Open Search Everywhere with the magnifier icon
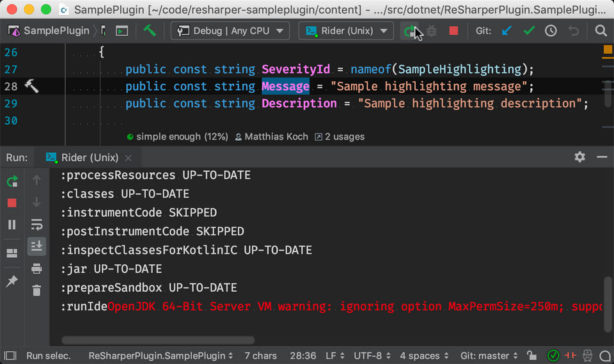The image size is (614, 364). (x=601, y=31)
